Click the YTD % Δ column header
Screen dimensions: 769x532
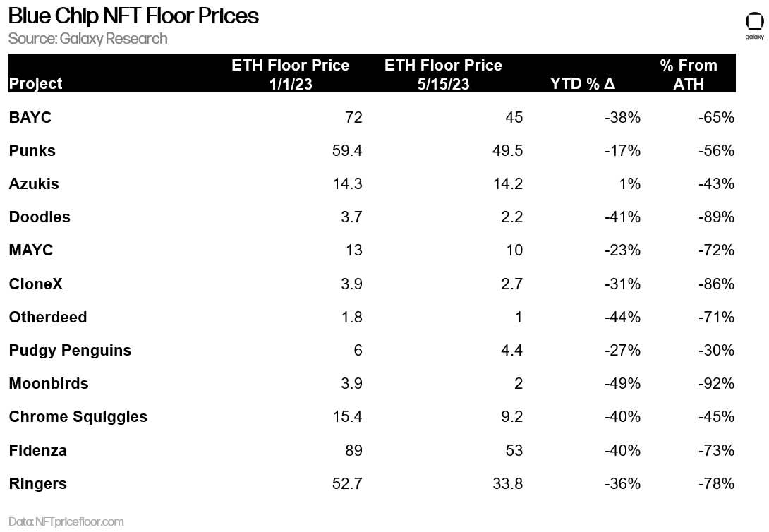click(x=582, y=83)
